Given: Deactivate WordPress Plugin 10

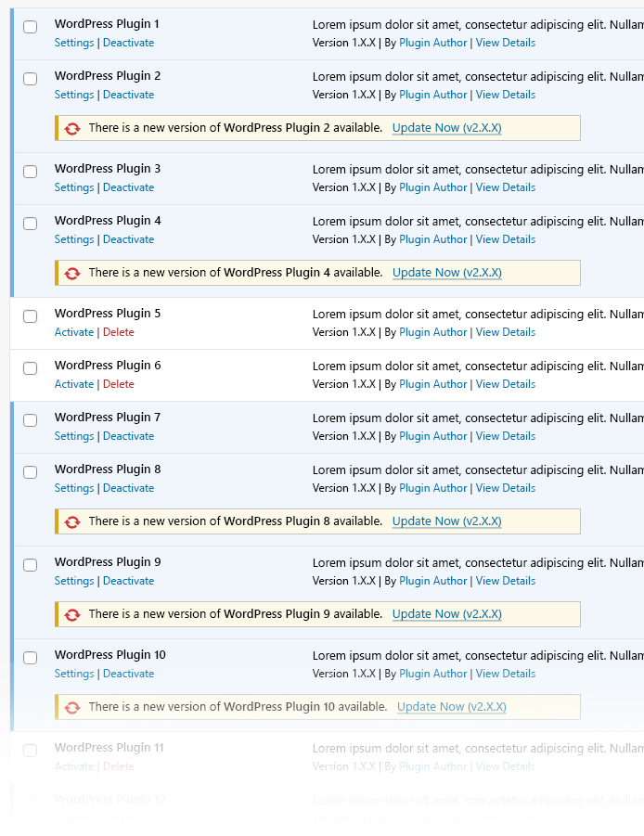Looking at the screenshot, I should 128,674.
